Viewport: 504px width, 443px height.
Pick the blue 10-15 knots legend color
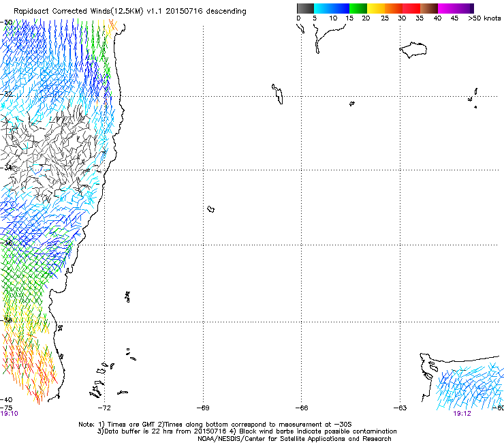341,8
